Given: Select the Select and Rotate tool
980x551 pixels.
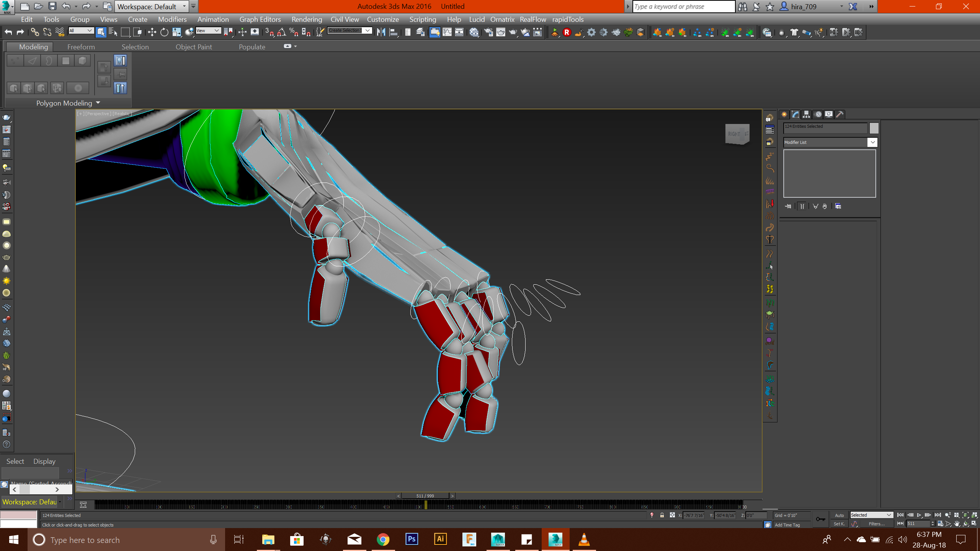Looking at the screenshot, I should [x=164, y=33].
